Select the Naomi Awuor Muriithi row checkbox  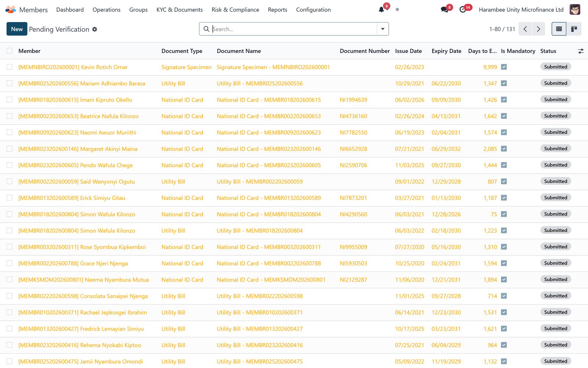tap(10, 132)
